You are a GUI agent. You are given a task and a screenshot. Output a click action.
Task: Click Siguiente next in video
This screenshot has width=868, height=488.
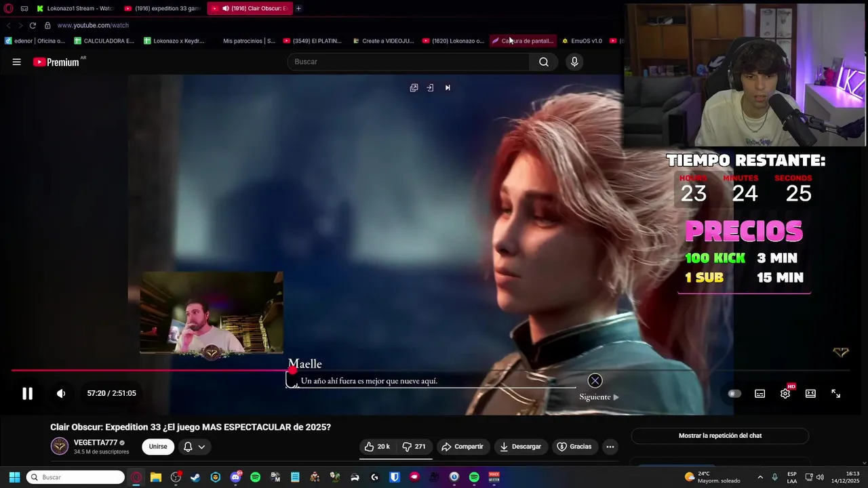tap(599, 397)
